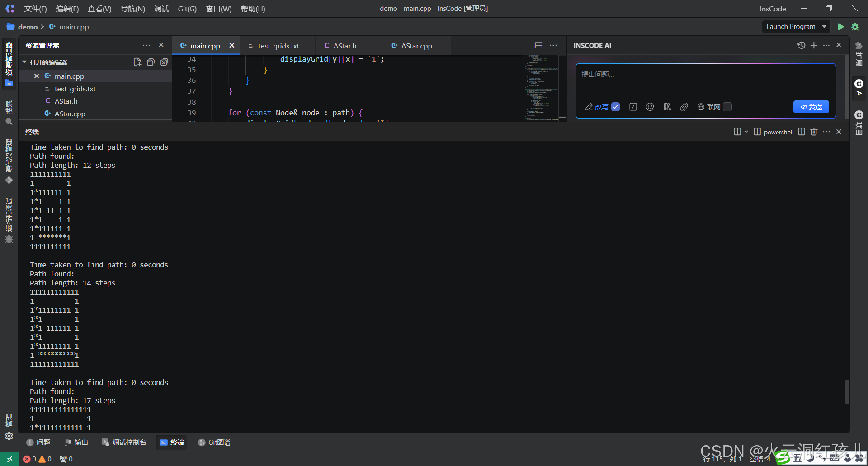Open the 查看(V) menu
Screen dimensions: 868x466
[x=99, y=9]
